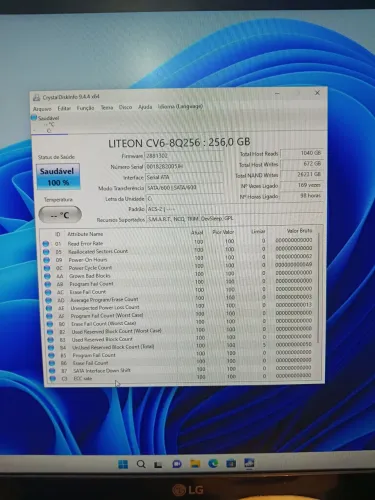The image size is (375, 500).
Task: Open the Editar menu
Action: (64, 108)
